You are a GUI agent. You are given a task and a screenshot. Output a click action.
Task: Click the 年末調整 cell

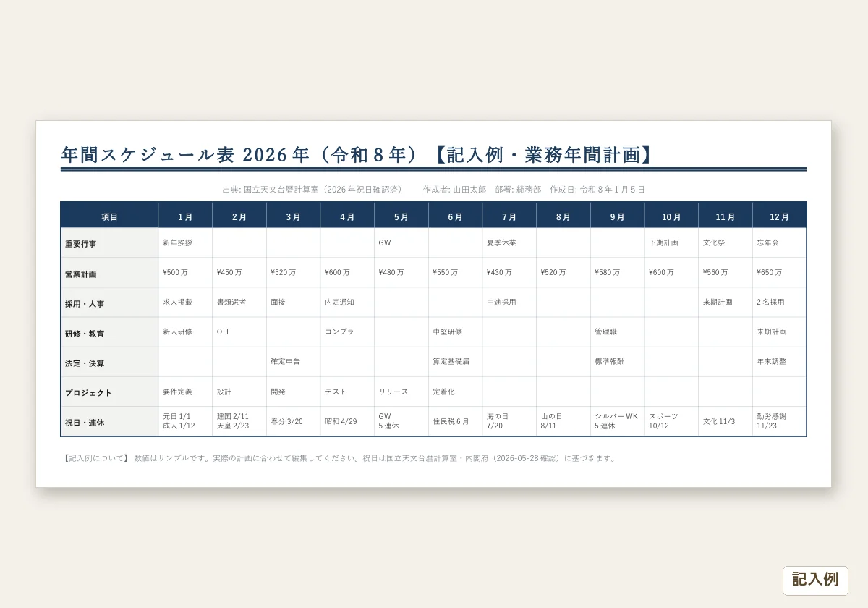[779, 362]
